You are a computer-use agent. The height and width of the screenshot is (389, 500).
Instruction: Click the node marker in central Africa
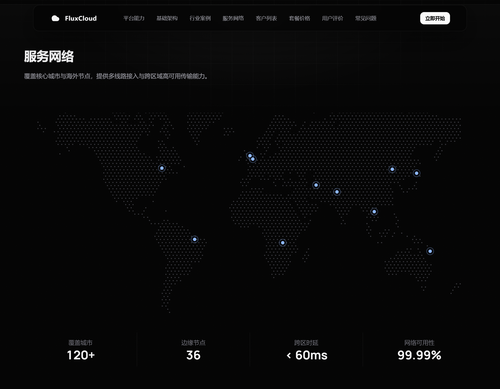(x=283, y=243)
